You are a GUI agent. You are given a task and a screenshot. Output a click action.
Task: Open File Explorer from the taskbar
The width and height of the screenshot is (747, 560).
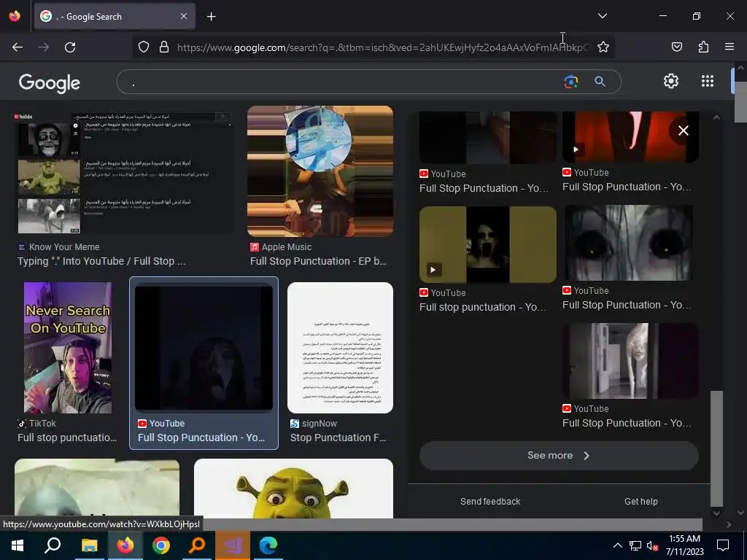pos(89,545)
